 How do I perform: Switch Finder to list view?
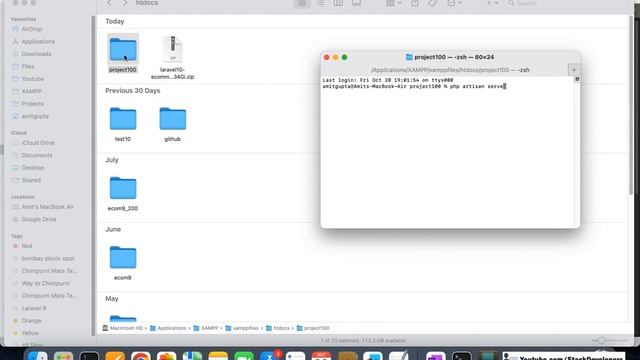(x=320, y=3)
